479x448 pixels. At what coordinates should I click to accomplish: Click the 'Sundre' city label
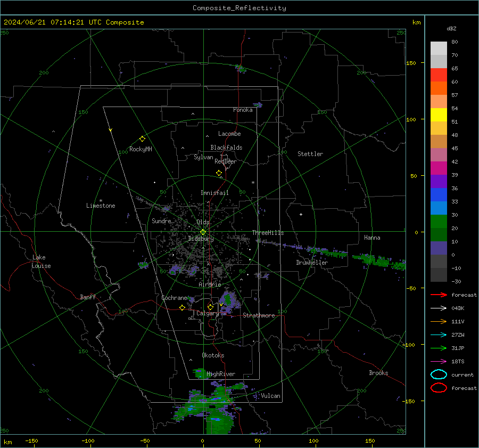tap(161, 221)
